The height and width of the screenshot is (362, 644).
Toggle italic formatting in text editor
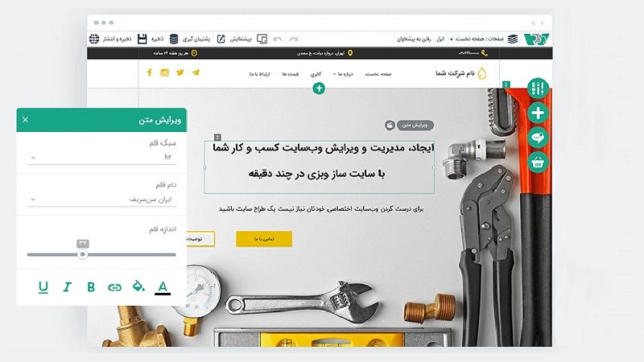click(x=68, y=287)
